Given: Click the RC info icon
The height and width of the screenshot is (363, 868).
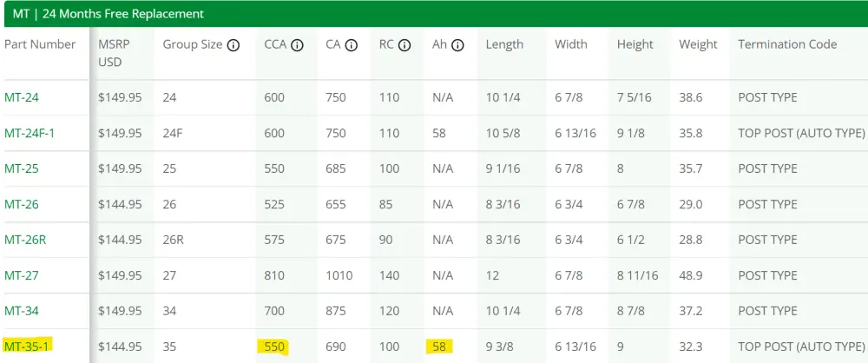Looking at the screenshot, I should pyautogui.click(x=404, y=45).
